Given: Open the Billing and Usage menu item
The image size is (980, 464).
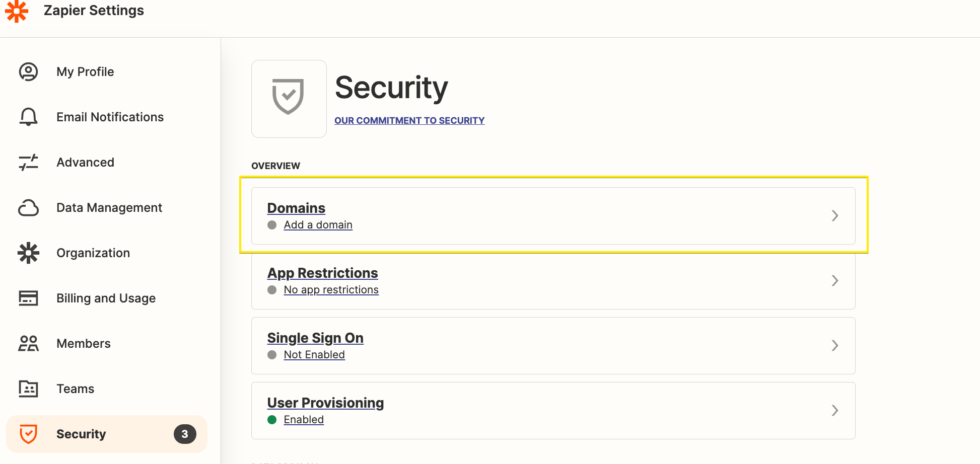Looking at the screenshot, I should (106, 298).
